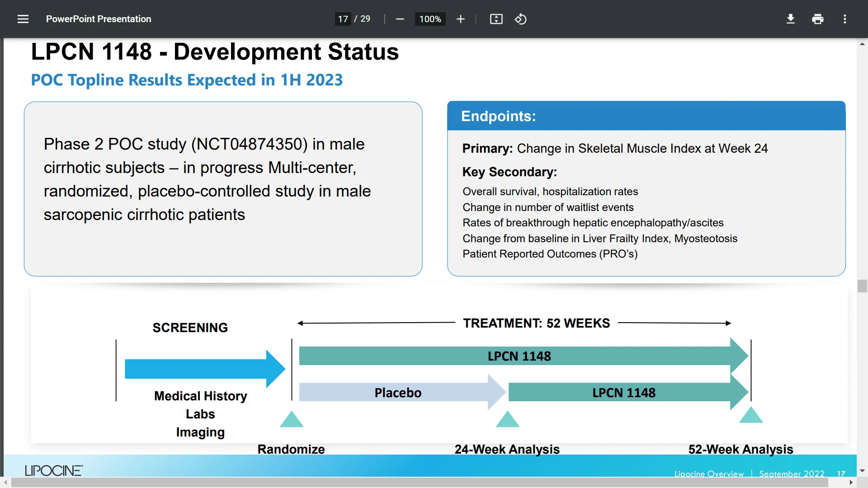
Task: Click the 24-Week Analysis label
Action: (x=507, y=449)
